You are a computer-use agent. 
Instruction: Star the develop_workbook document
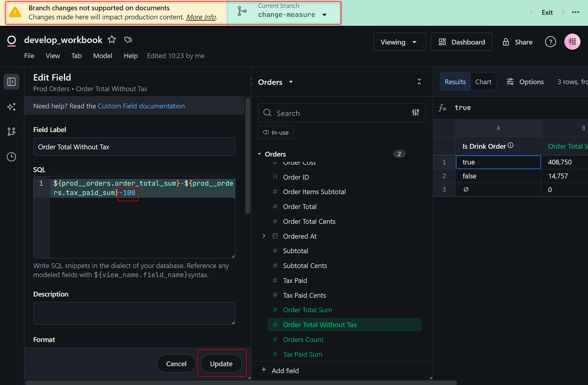coord(112,40)
